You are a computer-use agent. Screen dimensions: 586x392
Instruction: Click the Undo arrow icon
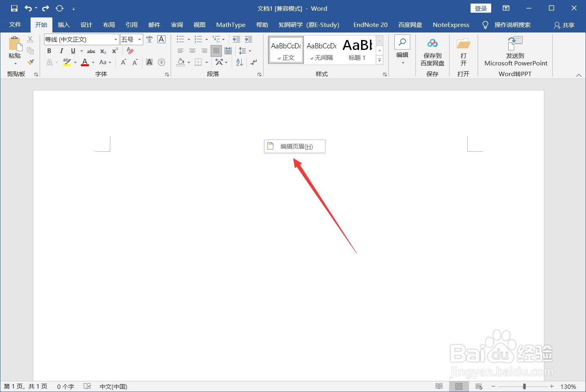(x=28, y=8)
